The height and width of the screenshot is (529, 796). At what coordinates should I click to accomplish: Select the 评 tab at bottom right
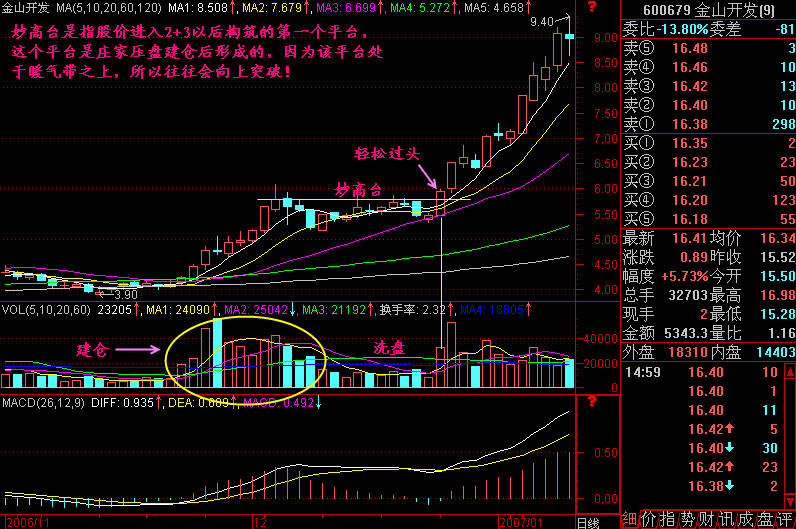coord(785,520)
